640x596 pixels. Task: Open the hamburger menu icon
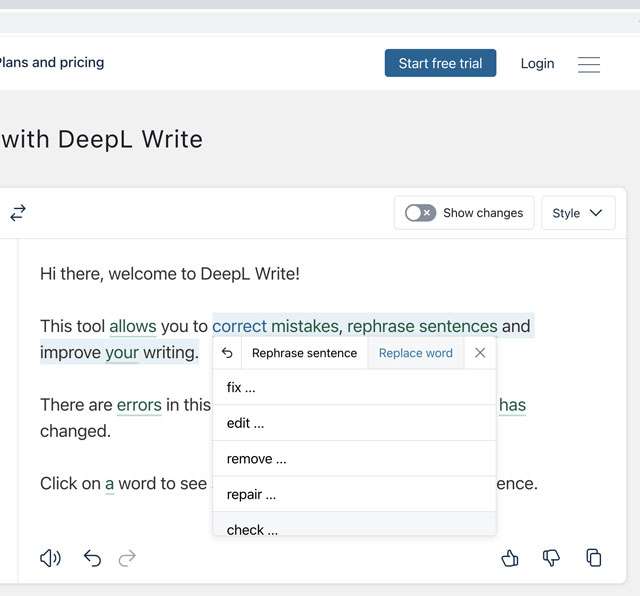[x=589, y=64]
